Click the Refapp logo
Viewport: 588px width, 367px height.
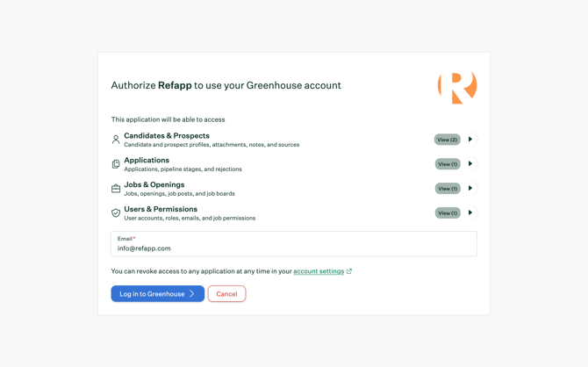[x=457, y=87]
